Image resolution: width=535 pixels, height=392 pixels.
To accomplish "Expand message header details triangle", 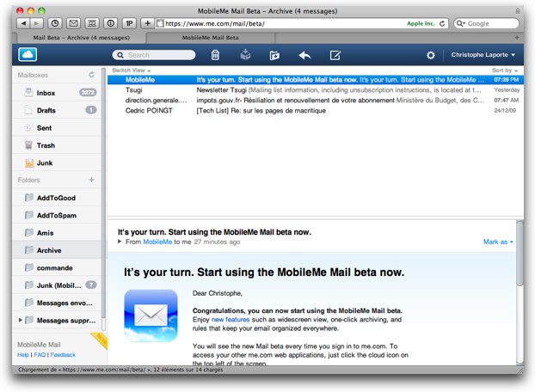I will click(x=120, y=242).
